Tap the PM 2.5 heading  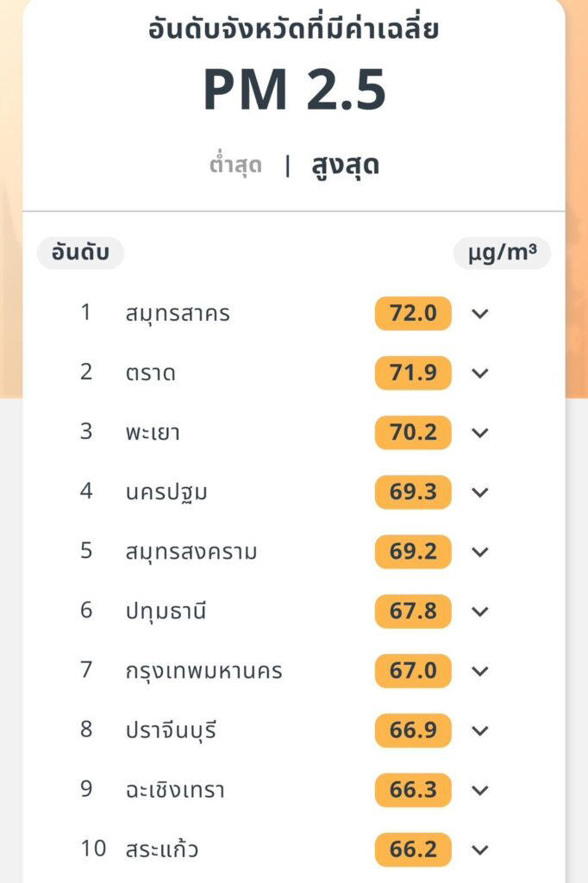pyautogui.click(x=294, y=89)
